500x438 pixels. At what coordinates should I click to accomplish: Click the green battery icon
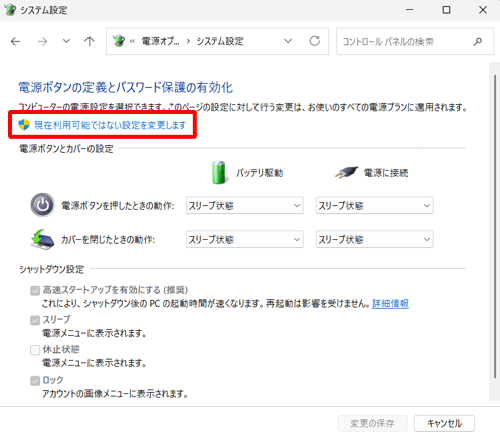(x=219, y=172)
